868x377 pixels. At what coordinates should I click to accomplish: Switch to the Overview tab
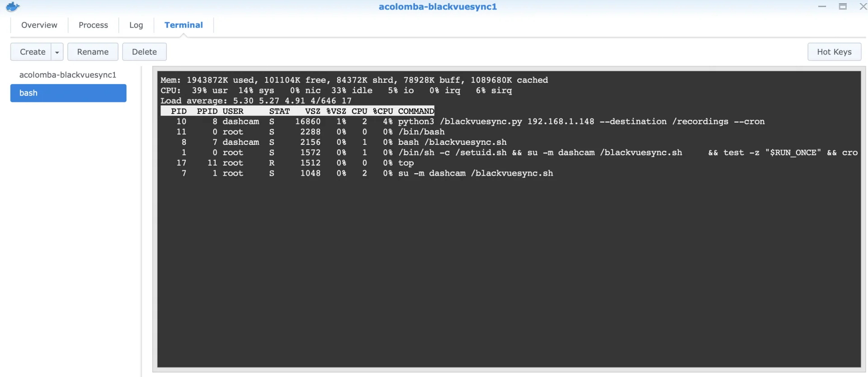pyautogui.click(x=39, y=25)
